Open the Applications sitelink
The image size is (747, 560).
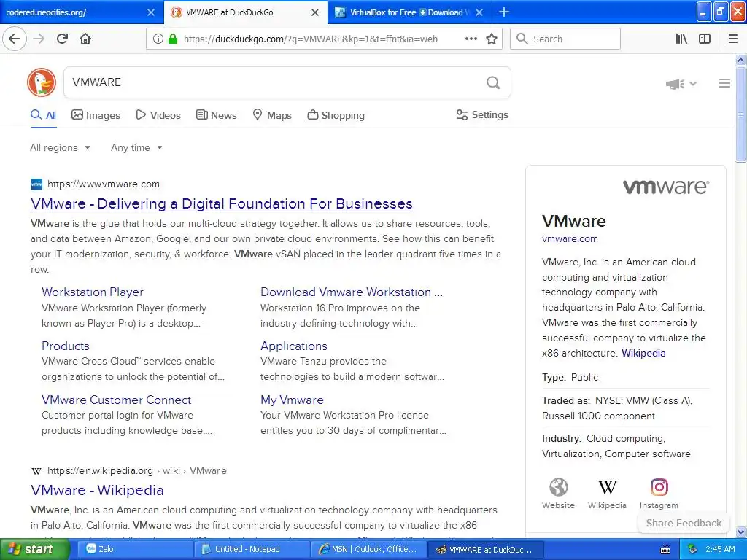294,346
